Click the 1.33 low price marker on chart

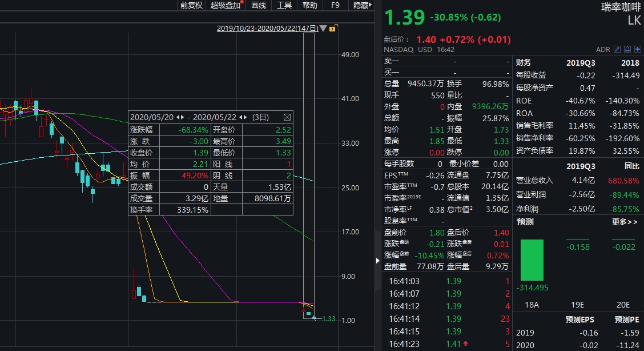pyautogui.click(x=329, y=319)
